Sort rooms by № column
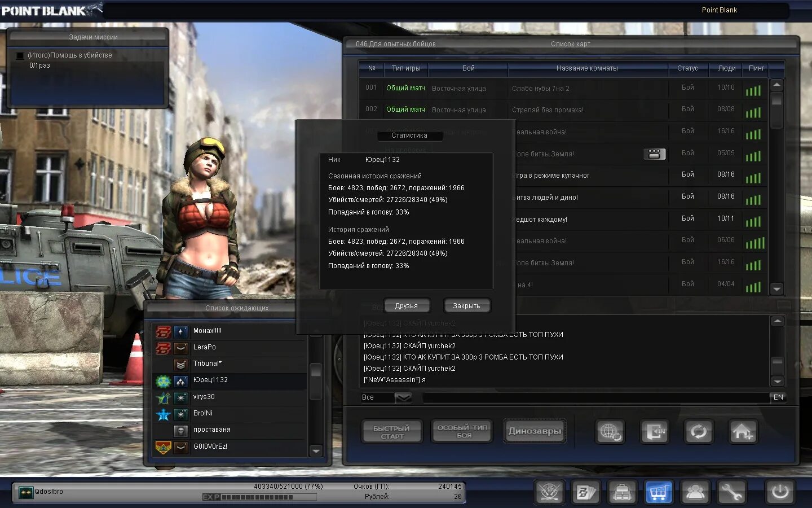 point(372,68)
